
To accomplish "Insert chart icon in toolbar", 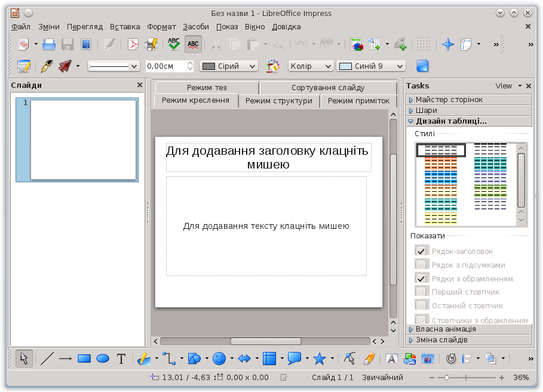I will [357, 44].
